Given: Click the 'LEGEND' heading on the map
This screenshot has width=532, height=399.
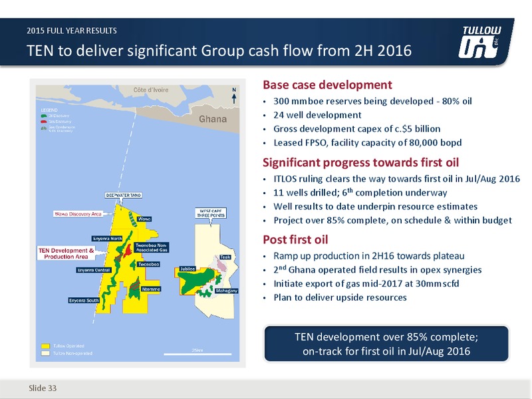Looking at the screenshot, I should pos(49,110).
